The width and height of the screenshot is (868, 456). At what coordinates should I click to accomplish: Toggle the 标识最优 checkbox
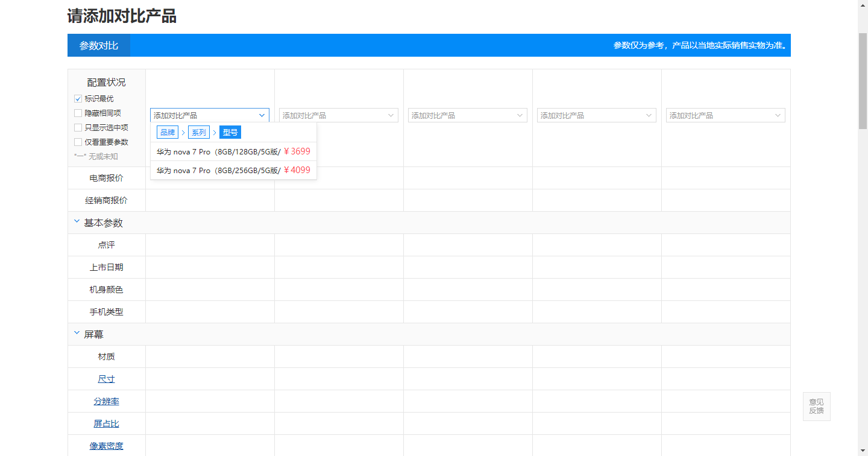78,98
